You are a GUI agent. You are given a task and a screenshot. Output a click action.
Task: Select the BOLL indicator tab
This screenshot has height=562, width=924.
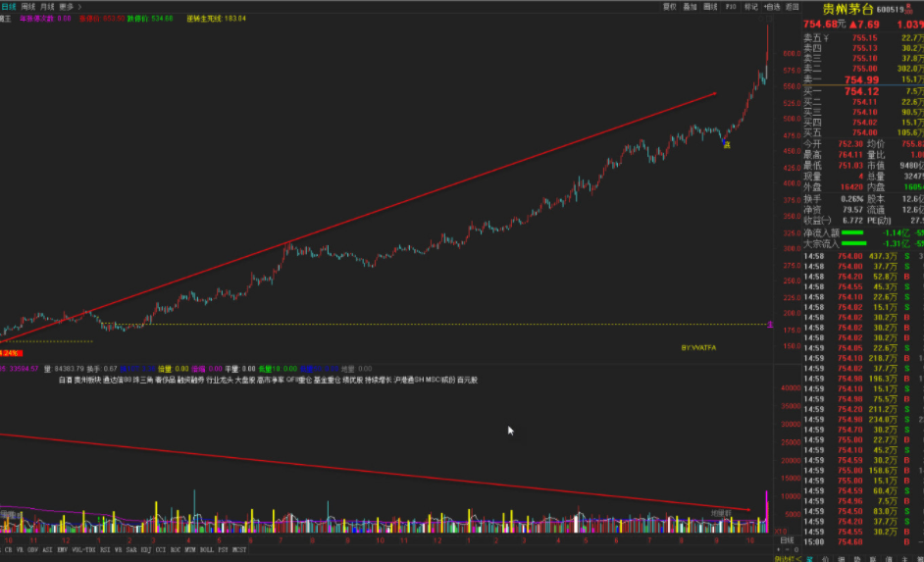coord(206,549)
